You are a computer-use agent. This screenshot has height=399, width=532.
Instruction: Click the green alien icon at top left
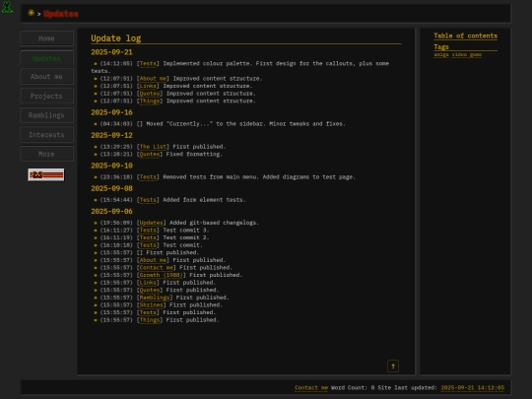coord(7,7)
